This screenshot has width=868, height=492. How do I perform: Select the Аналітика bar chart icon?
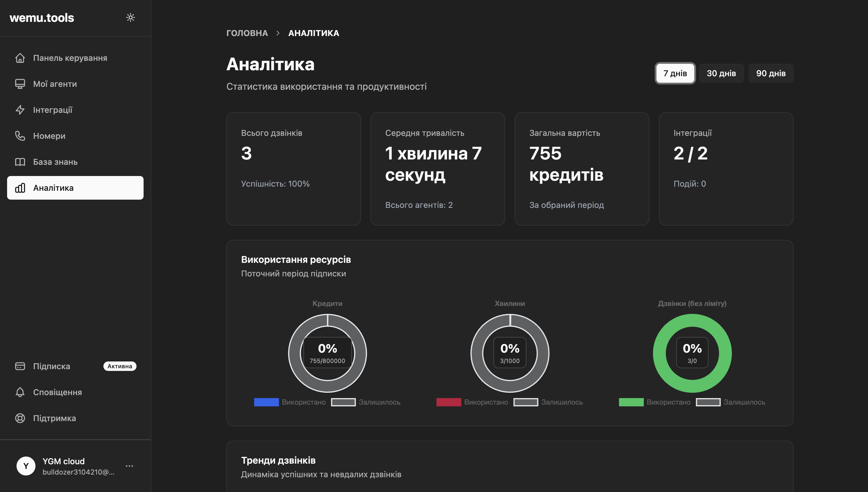[x=20, y=188]
